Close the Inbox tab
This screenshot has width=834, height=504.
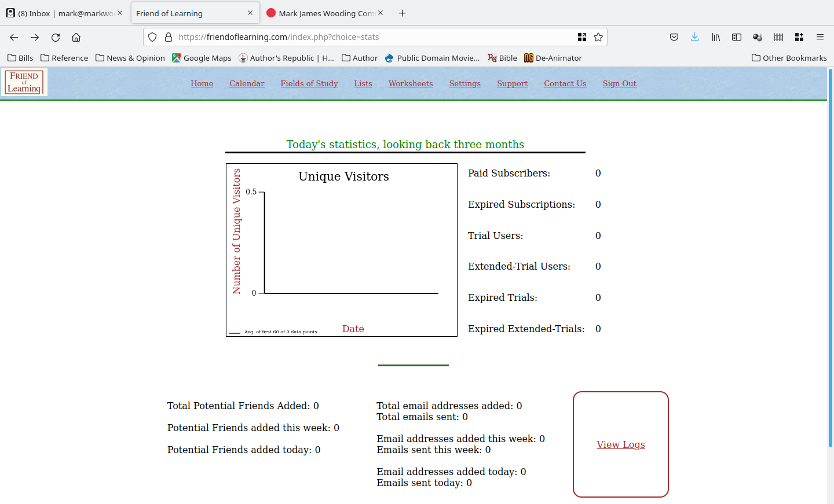coord(120,13)
